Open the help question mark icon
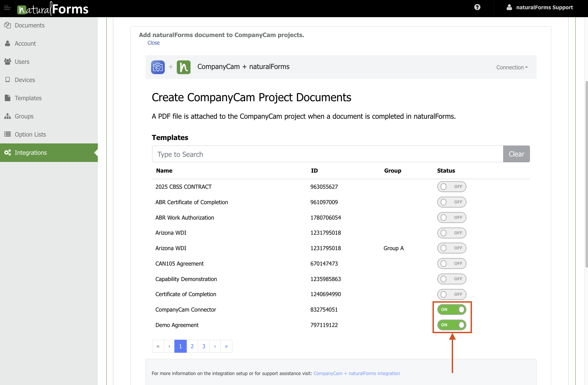This screenshot has width=588, height=385. tap(477, 7)
